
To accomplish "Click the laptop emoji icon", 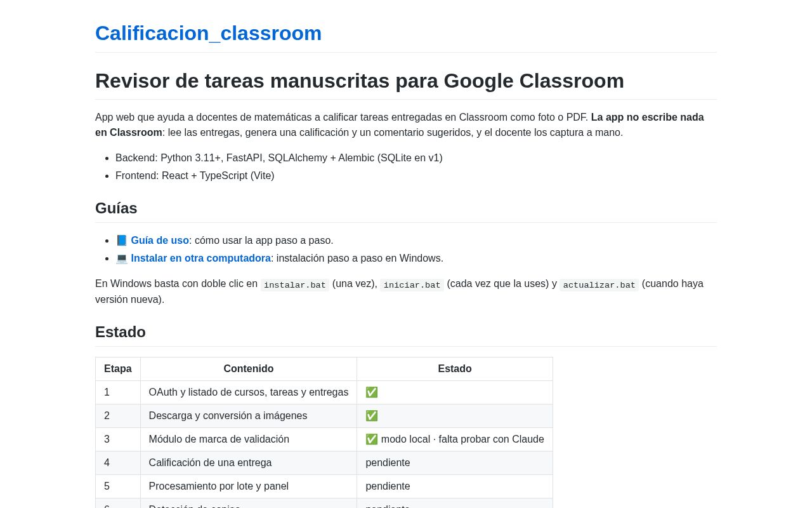I will coord(122,258).
